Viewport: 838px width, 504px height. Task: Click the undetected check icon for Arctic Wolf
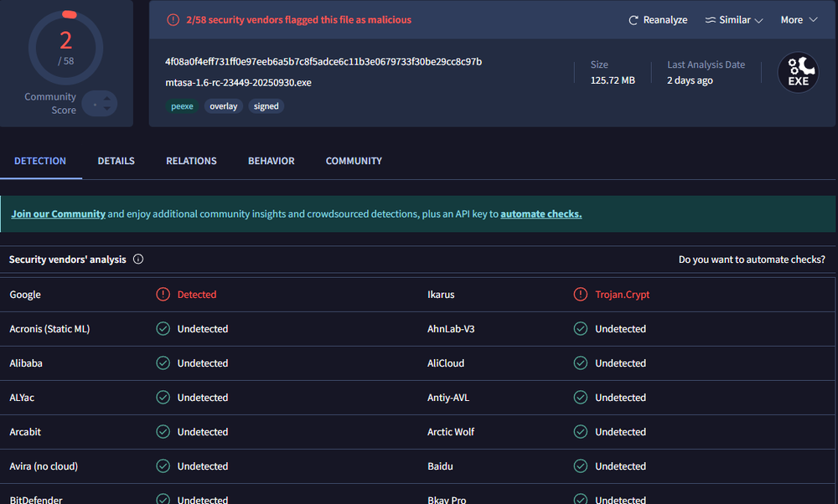click(581, 432)
